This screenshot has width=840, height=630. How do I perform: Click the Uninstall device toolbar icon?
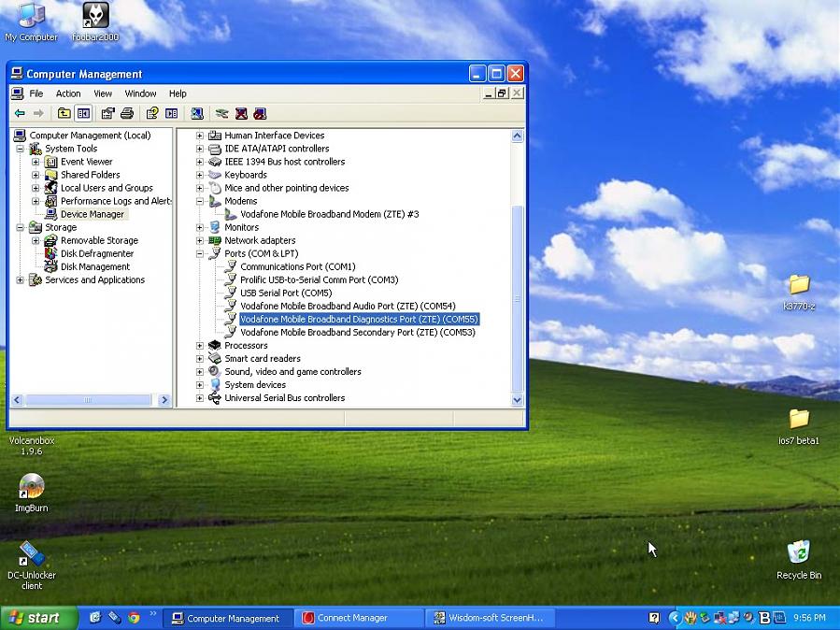[x=241, y=113]
